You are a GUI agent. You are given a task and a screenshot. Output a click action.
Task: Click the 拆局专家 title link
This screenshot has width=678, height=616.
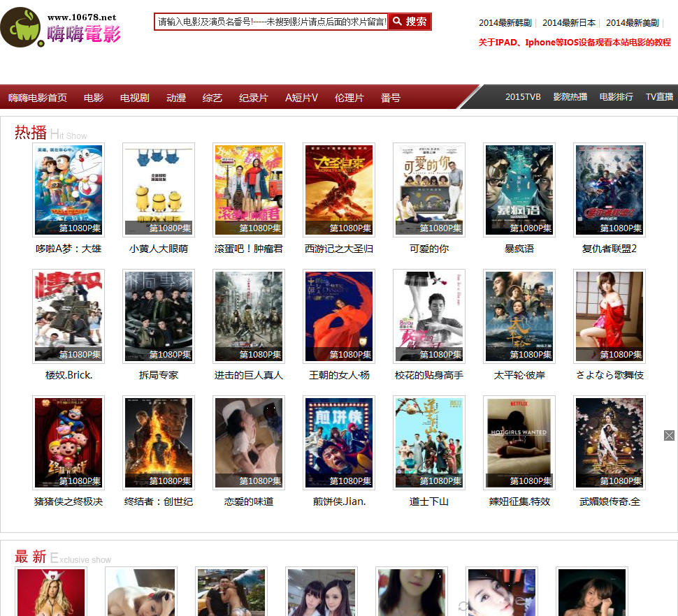click(159, 375)
